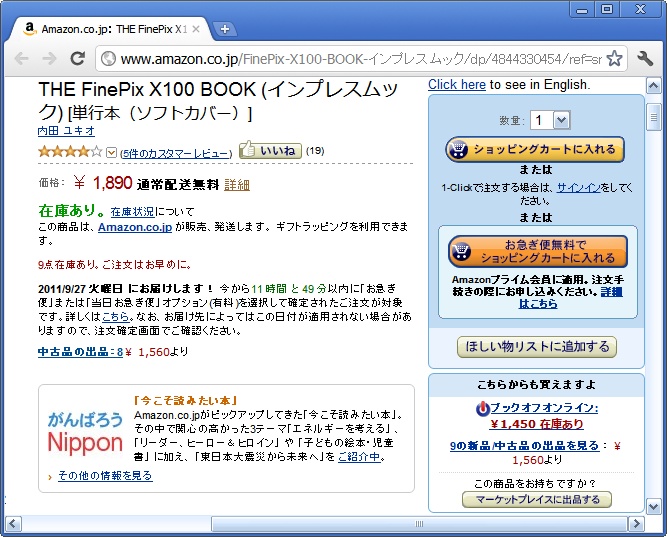
Task: Click the ¥1,450 在庫あり link
Action: pos(537,424)
